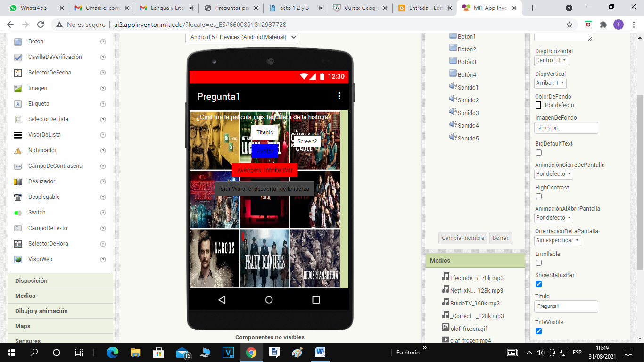Open the AnimaciónAlAbrirPantalla dropdown
Image resolution: width=644 pixels, height=362 pixels.
pyautogui.click(x=554, y=218)
